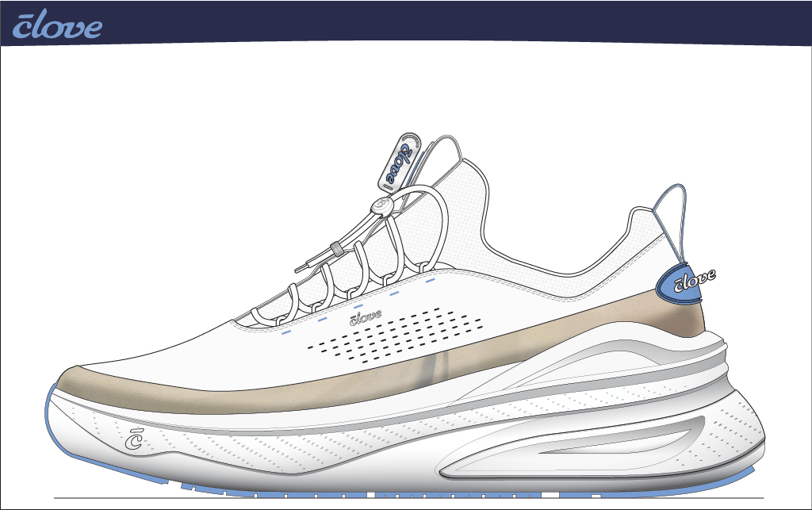Screen dimensions: 812x510
Task: Click the round lace lock toggle
Action: 382,206
